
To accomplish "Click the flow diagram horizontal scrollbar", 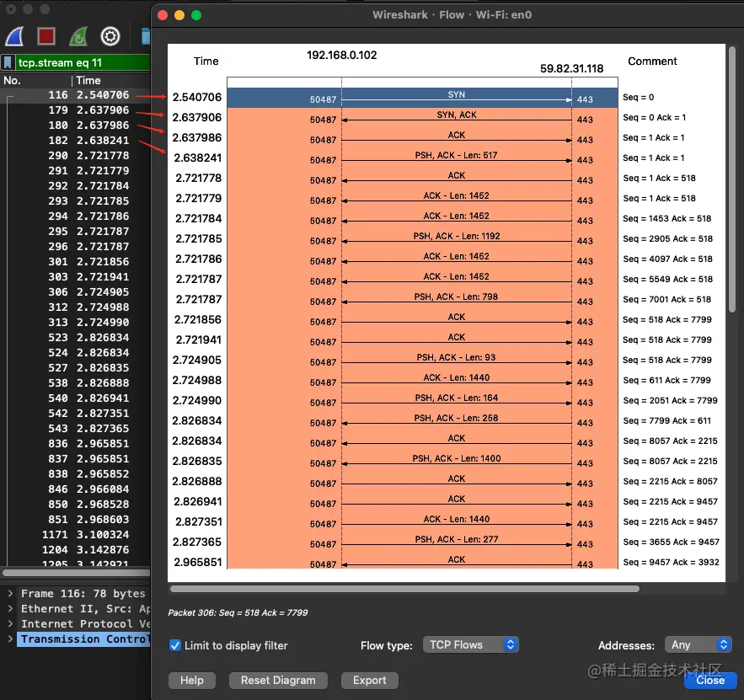I will pos(404,589).
